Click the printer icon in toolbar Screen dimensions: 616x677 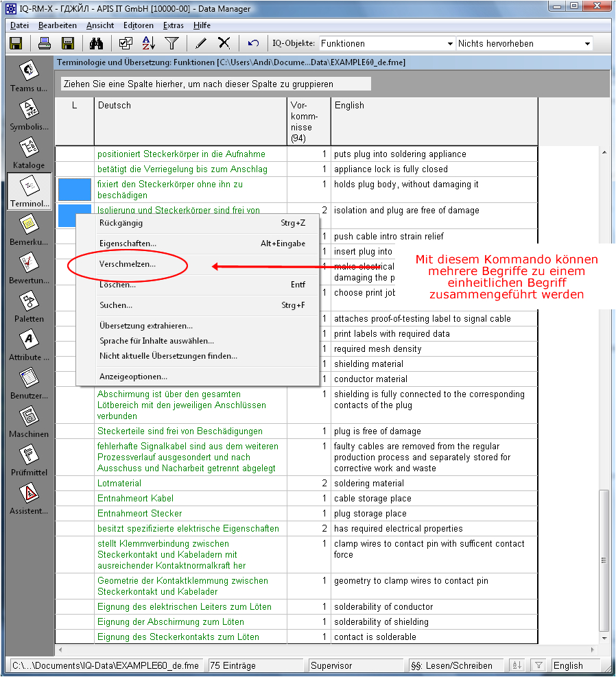click(45, 43)
